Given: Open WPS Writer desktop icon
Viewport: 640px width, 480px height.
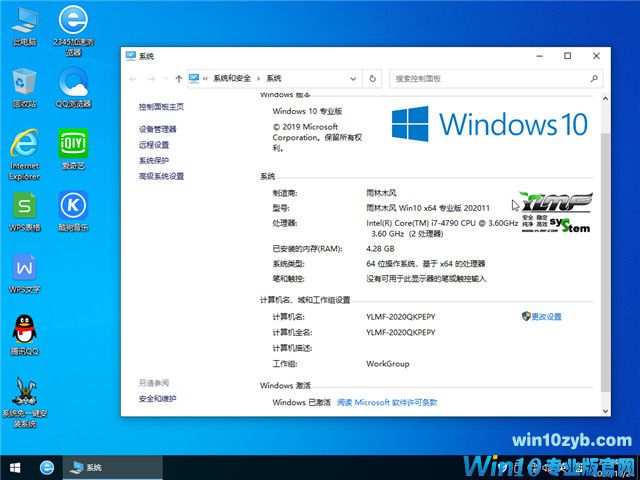Looking at the screenshot, I should (24, 274).
